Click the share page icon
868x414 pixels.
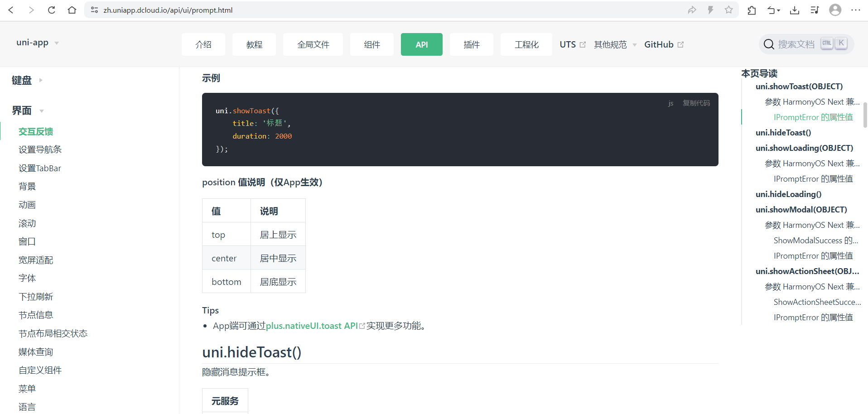pyautogui.click(x=692, y=10)
